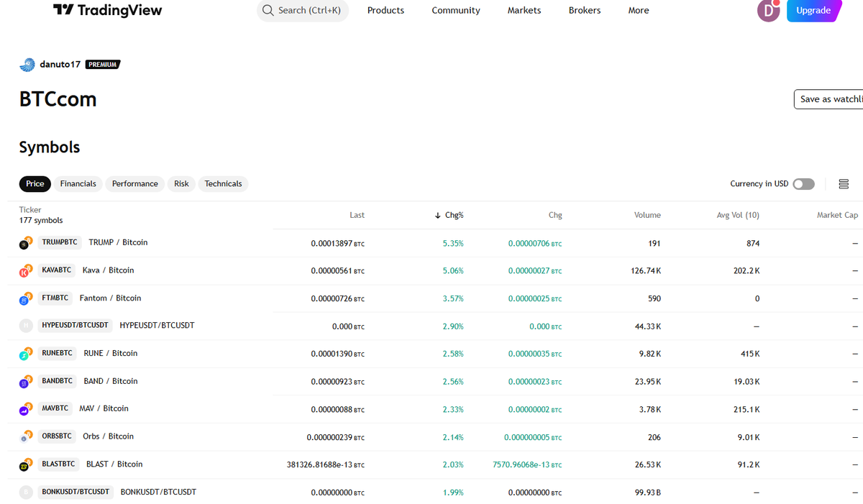Screen dimensions: 863x504
Task: Open the user avatar with notification dot
Action: point(769,10)
